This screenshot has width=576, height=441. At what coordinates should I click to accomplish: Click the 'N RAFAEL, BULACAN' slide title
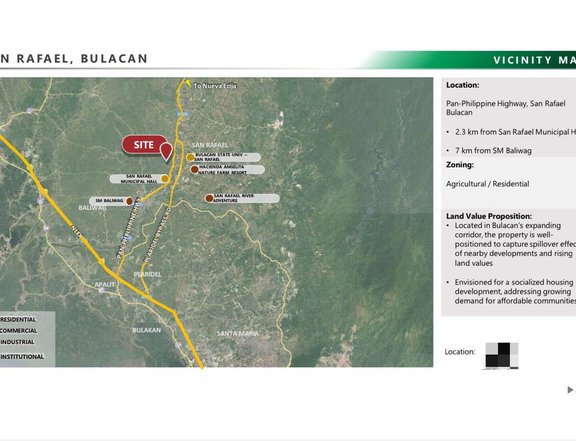[x=74, y=58]
